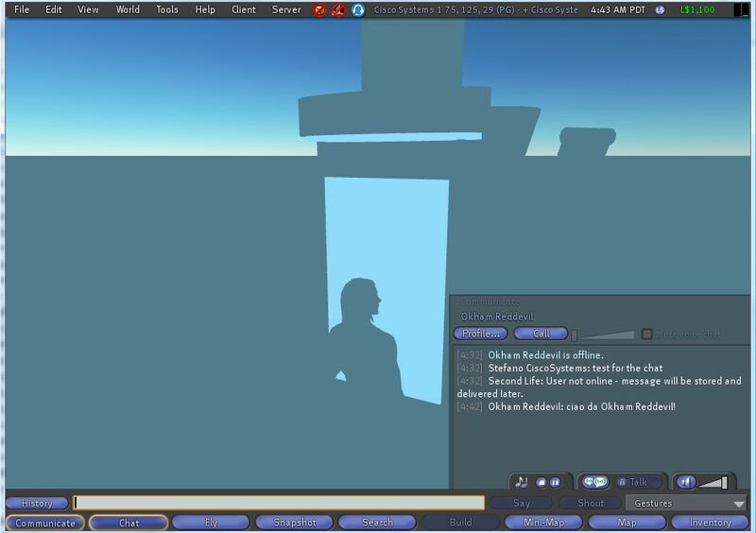Adjust the voice volume slider beside Call

[x=603, y=335]
